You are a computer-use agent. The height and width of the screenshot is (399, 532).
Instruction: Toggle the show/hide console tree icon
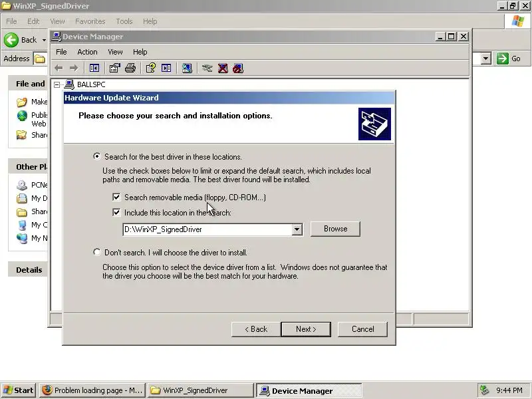[94, 68]
